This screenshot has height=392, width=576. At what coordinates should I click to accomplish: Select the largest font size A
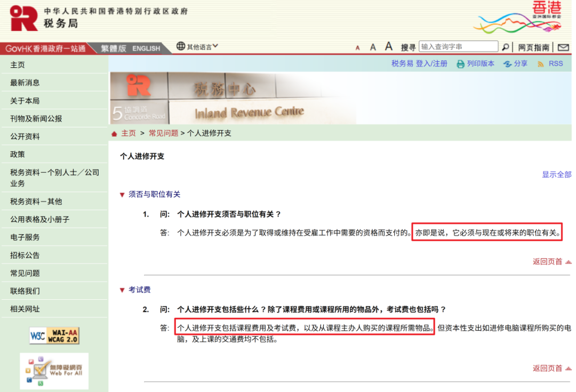tap(389, 46)
